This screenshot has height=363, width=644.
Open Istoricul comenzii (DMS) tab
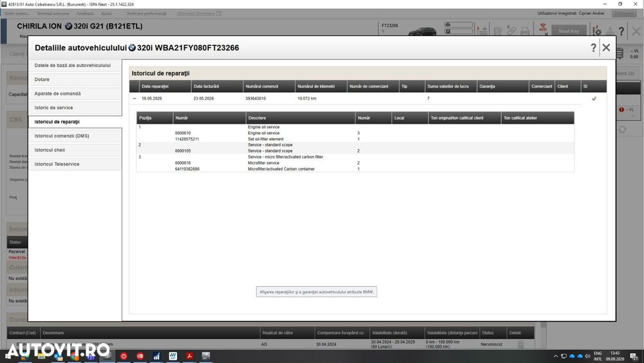coord(75,136)
